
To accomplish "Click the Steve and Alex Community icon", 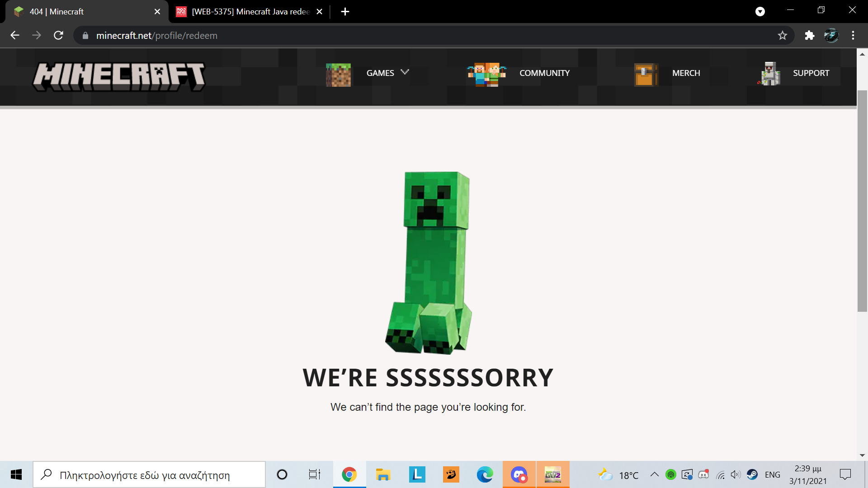I will (x=486, y=75).
